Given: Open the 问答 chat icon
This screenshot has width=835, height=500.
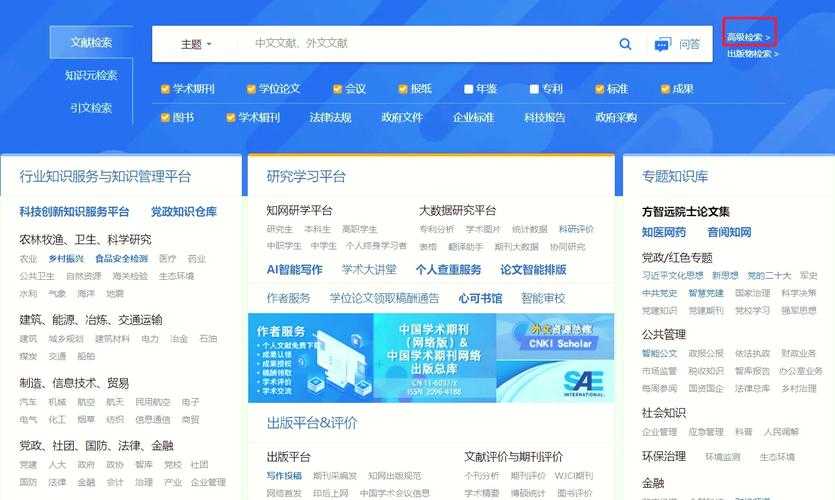Looking at the screenshot, I should [662, 45].
